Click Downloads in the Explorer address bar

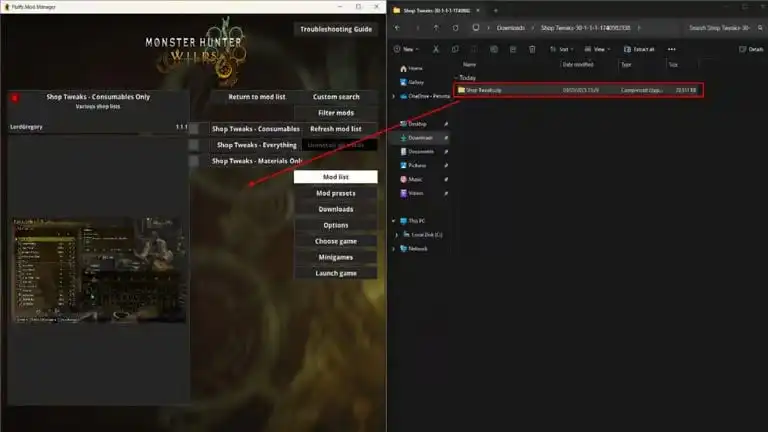[x=511, y=28]
